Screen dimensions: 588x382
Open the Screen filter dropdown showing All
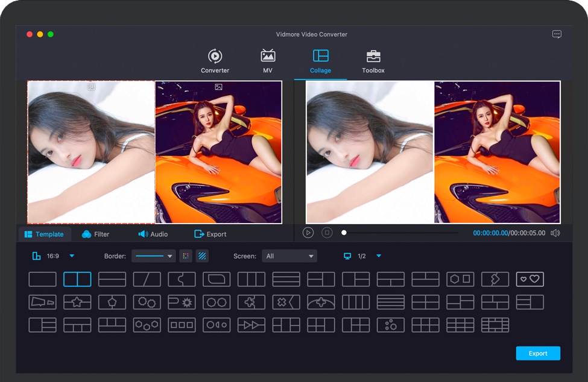[x=289, y=256]
